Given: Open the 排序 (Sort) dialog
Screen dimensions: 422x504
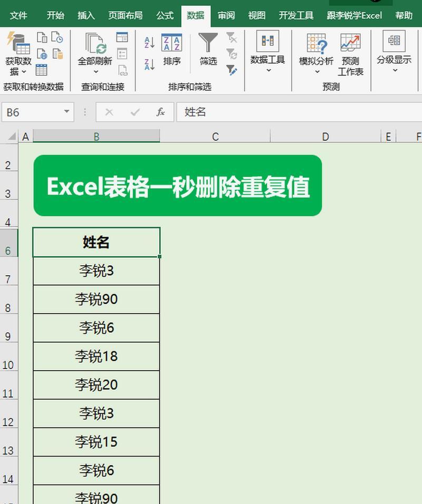Looking at the screenshot, I should point(171,50).
